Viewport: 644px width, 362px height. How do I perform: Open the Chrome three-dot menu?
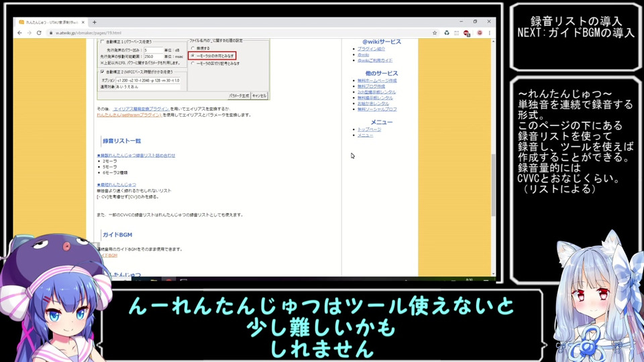click(x=489, y=33)
